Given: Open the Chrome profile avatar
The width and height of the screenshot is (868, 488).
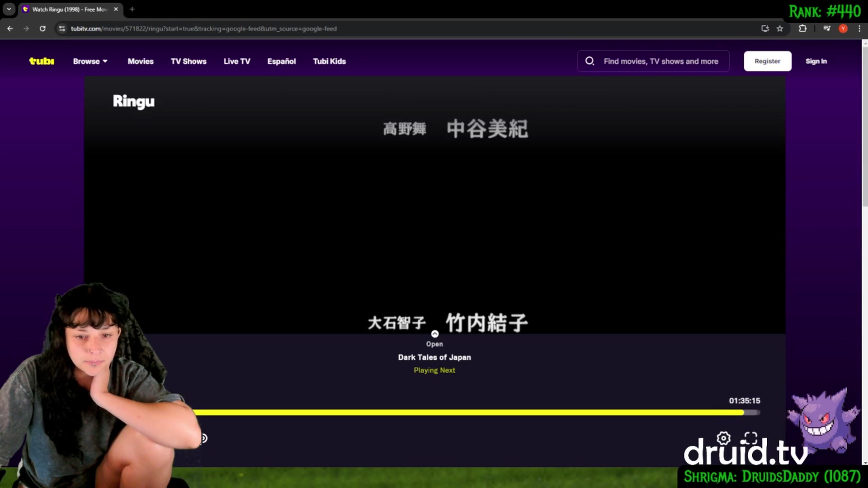Looking at the screenshot, I should pyautogui.click(x=843, y=28).
